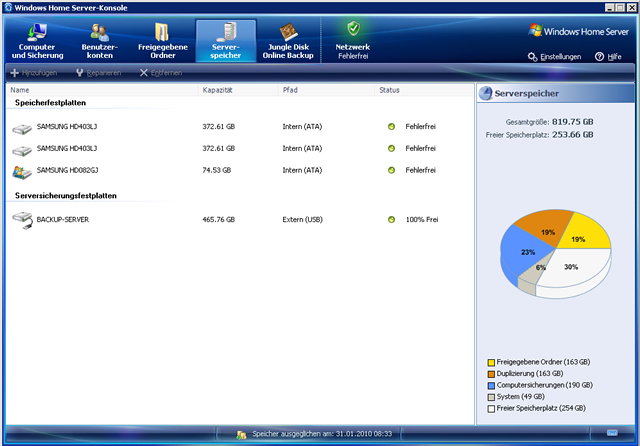The height and width of the screenshot is (446, 640).
Task: Click the green status icon for BACKUP-SERVER
Action: point(391,220)
